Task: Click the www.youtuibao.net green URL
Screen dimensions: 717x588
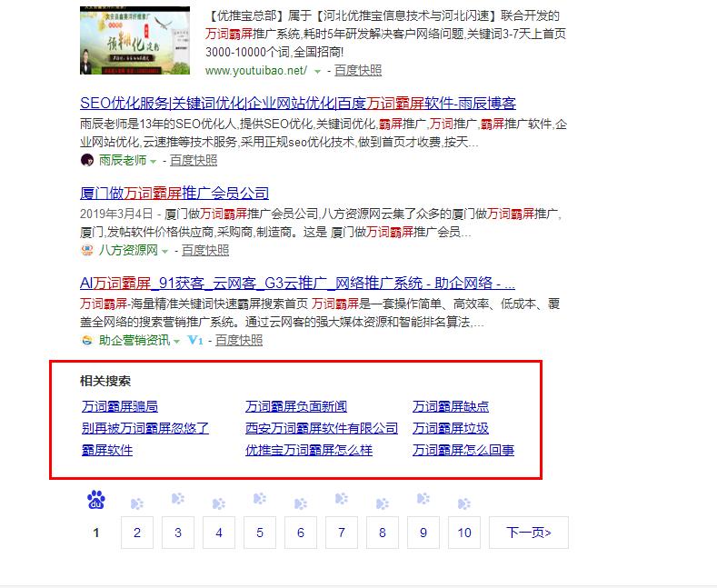Action: click(x=256, y=70)
